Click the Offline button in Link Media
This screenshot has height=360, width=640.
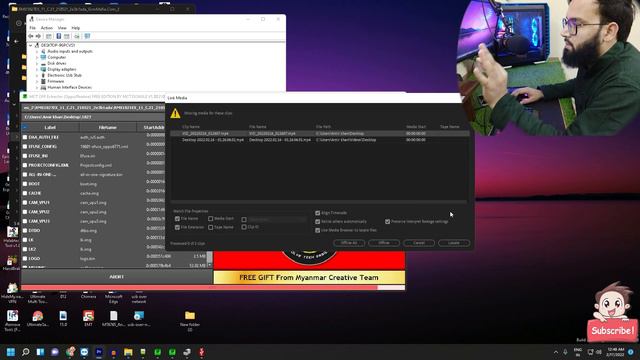click(384, 243)
